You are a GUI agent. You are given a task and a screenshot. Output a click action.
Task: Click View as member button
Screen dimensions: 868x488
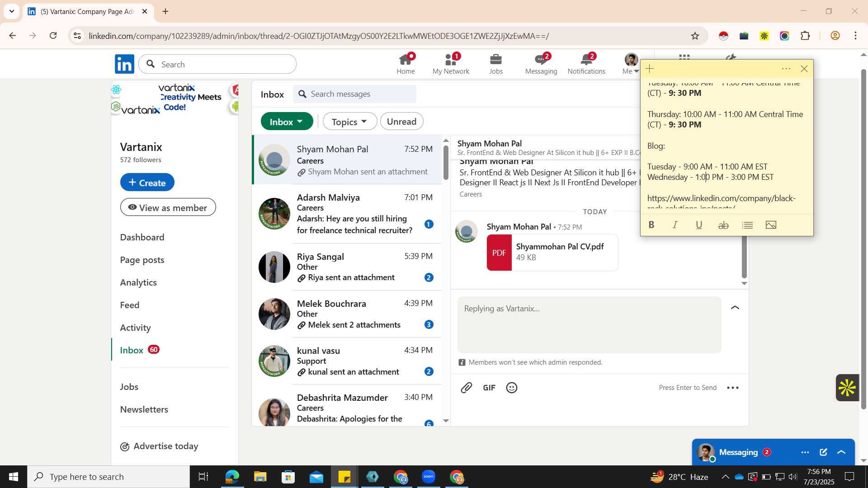tap(168, 207)
